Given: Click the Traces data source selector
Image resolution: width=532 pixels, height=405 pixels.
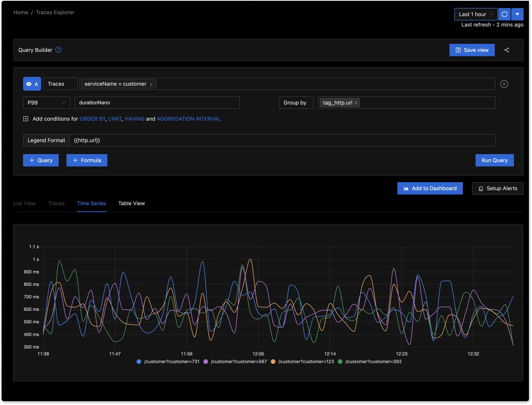Looking at the screenshot, I should [60, 84].
